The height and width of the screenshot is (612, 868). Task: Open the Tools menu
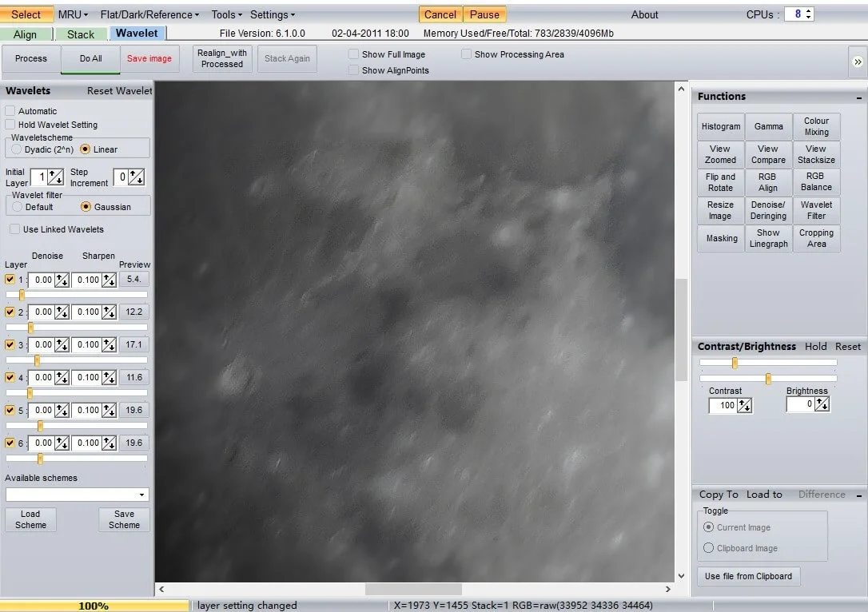tap(227, 14)
